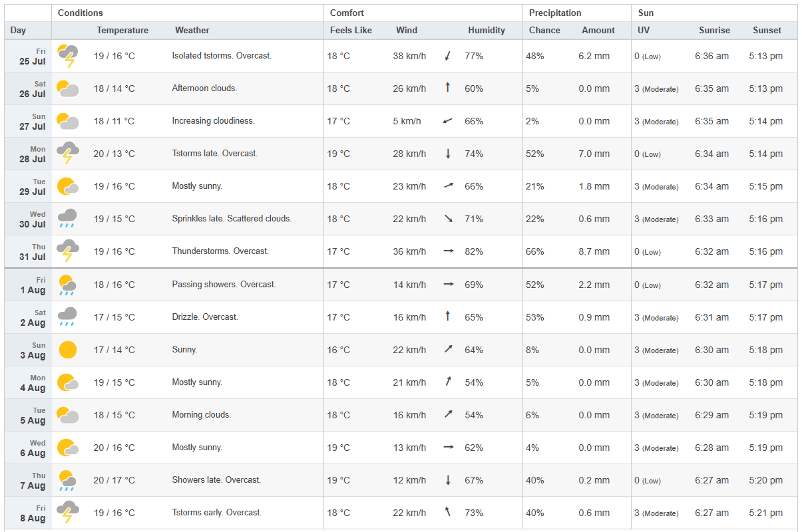Click the partly cloudy icon for Sat 26 Jul

pyautogui.click(x=68, y=88)
